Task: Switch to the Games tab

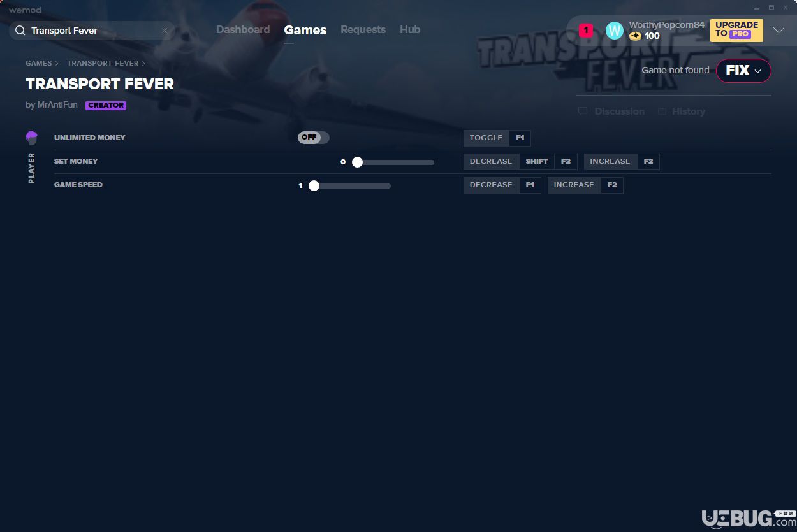Action: (305, 30)
